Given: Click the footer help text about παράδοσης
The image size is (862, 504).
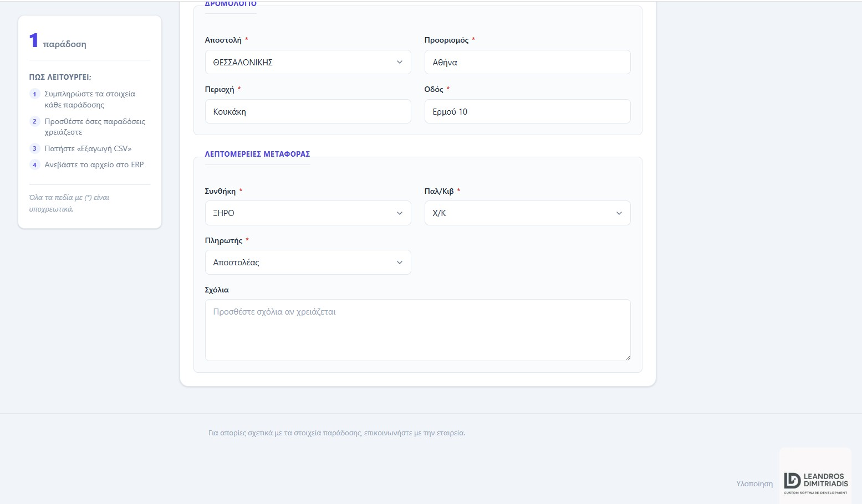Looking at the screenshot, I should coord(336,433).
